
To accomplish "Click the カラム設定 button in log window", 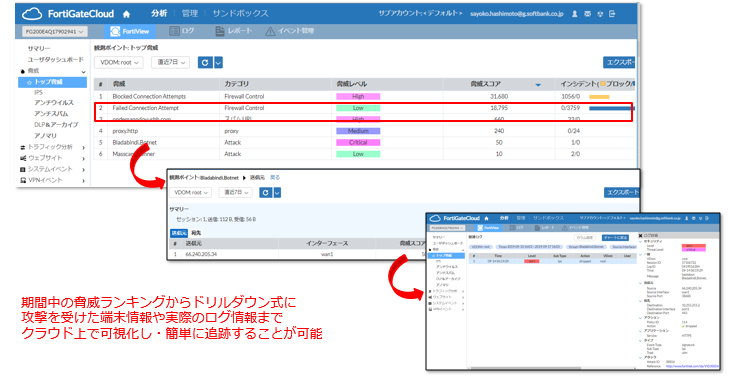I will 585,237.
